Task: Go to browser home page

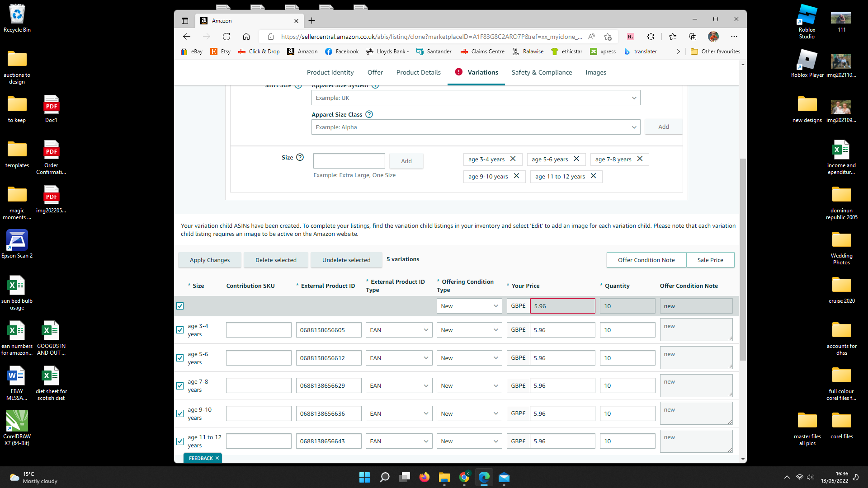Action: coord(246,37)
